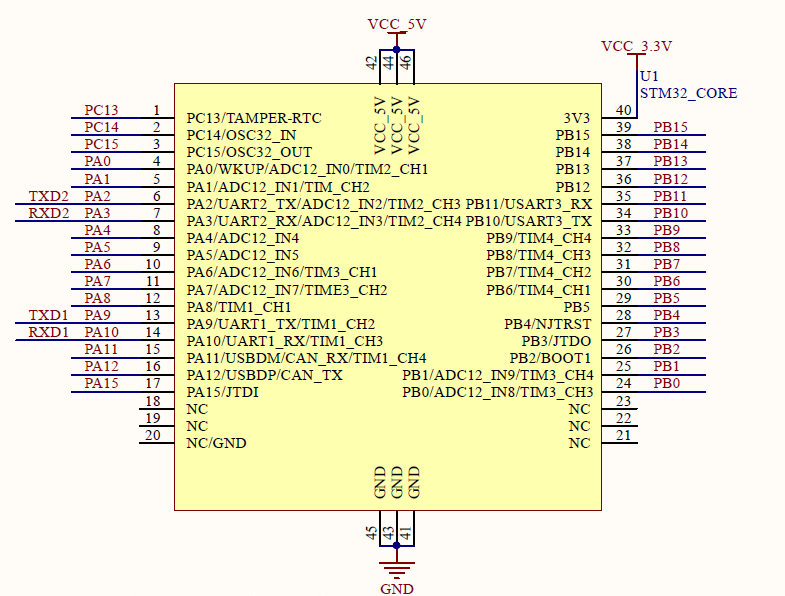This screenshot has height=596, width=785.
Task: Click the PB11 net label on right
Action: [x=670, y=196]
